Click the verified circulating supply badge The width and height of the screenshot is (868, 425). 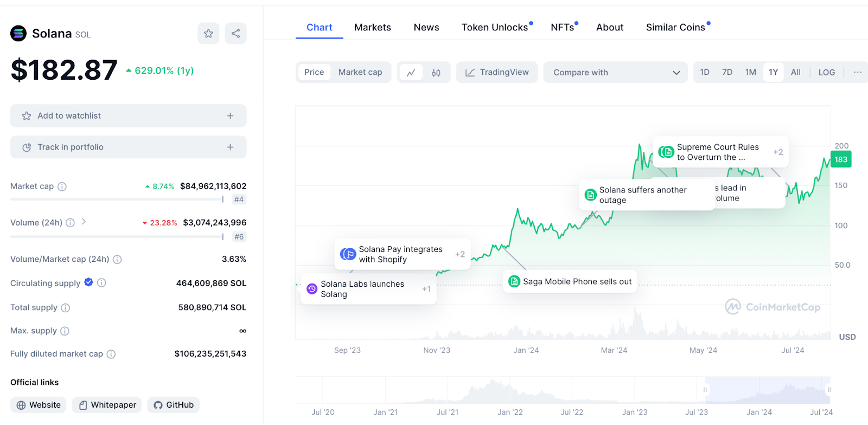point(88,282)
